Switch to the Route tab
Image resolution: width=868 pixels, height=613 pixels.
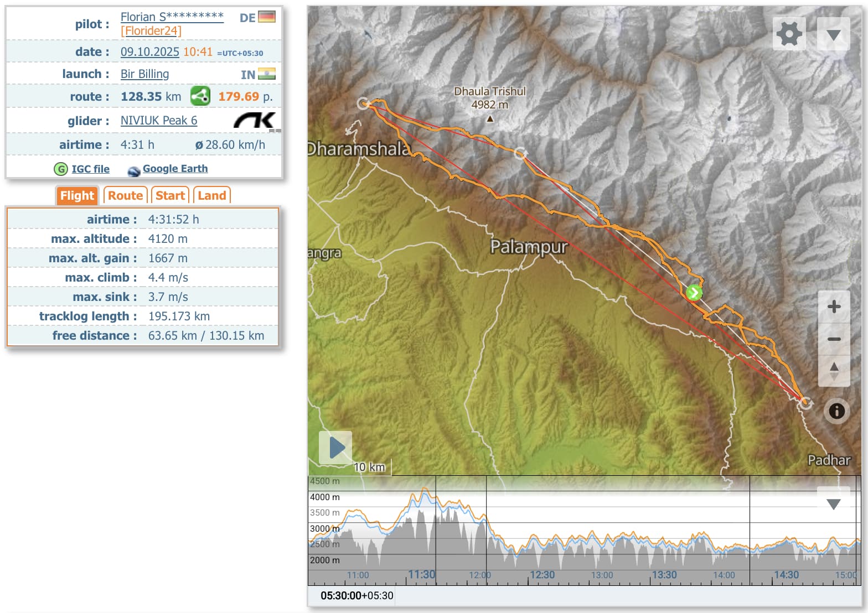[x=126, y=196]
